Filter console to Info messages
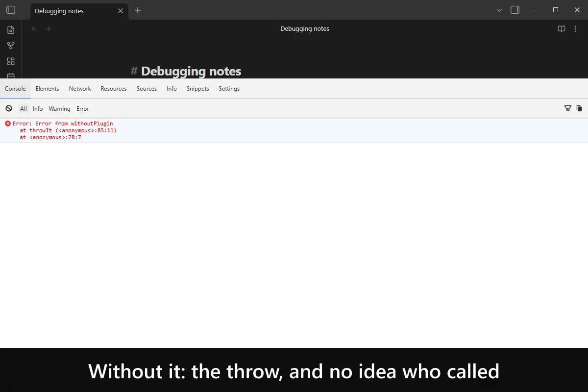The width and height of the screenshot is (588, 392). click(x=38, y=109)
